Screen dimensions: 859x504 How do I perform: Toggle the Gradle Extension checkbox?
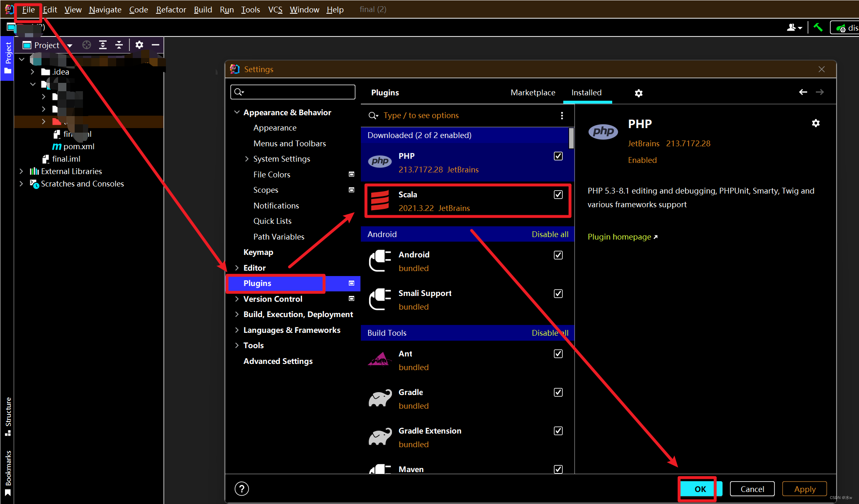(x=558, y=431)
